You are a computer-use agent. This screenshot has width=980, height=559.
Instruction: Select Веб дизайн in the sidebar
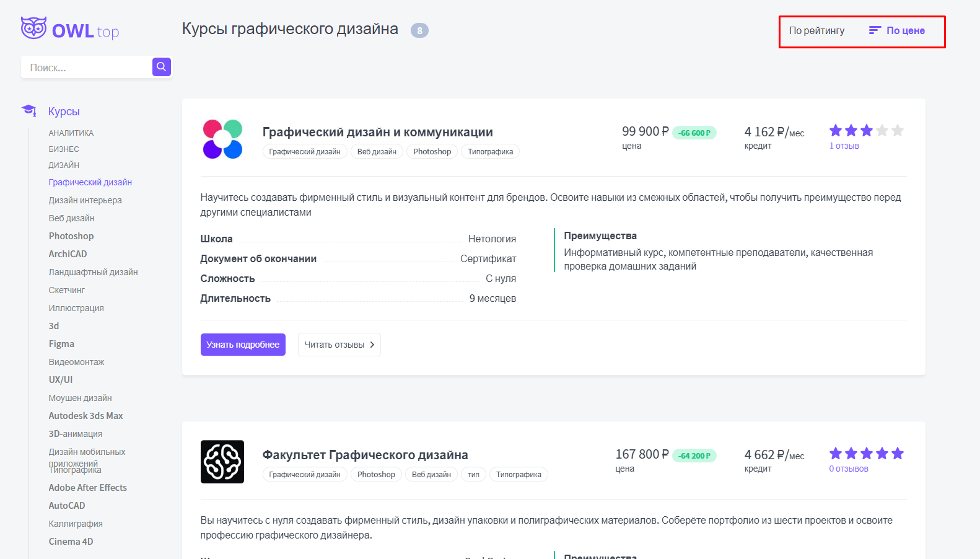tap(71, 218)
